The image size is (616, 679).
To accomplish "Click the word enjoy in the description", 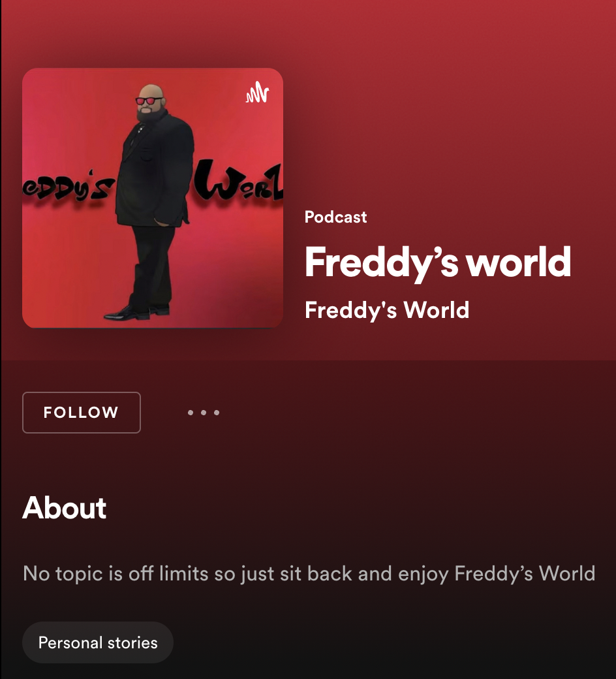I will [423, 575].
